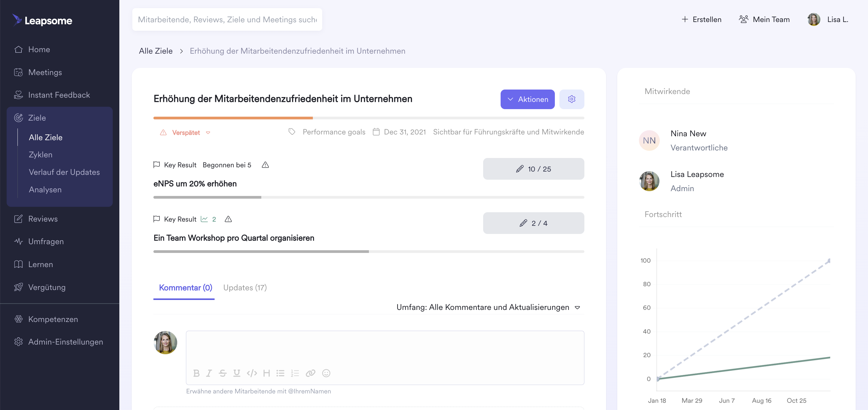Switch to the Updates (17) tab
The height and width of the screenshot is (410, 868).
(245, 288)
